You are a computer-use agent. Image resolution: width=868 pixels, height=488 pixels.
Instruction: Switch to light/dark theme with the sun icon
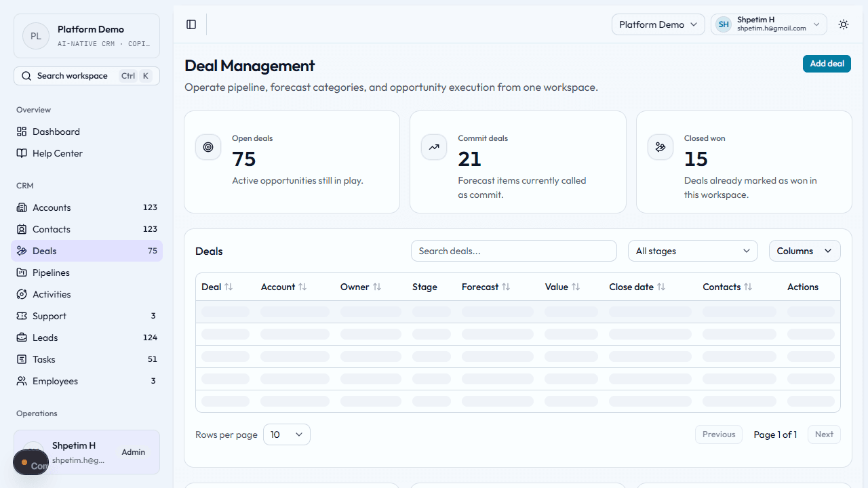[843, 24]
